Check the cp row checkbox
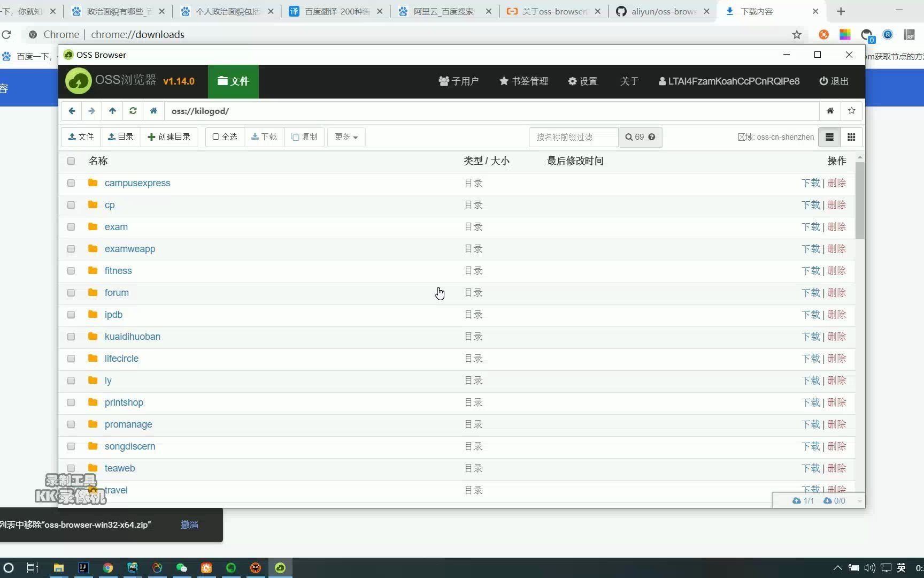The image size is (924, 578). point(71,205)
